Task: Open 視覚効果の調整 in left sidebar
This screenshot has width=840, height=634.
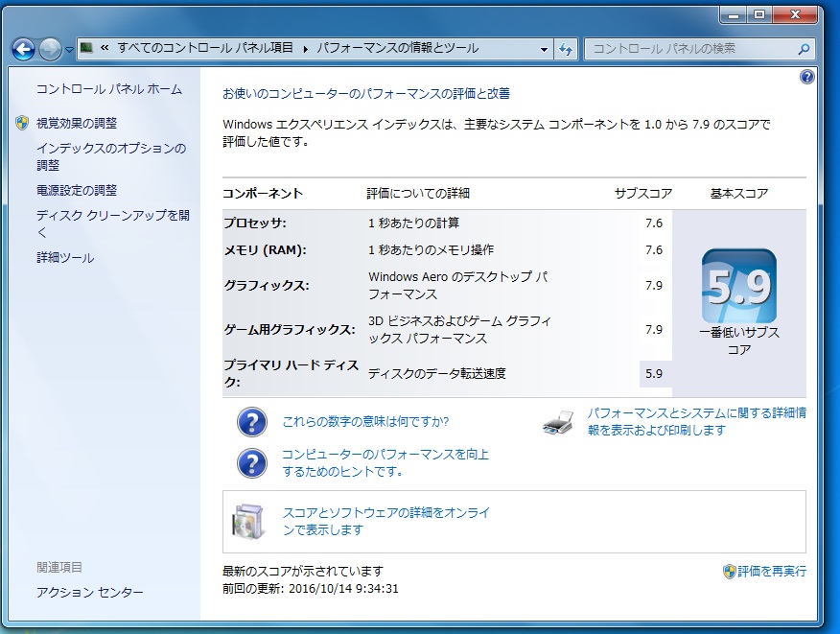Action: [77, 123]
